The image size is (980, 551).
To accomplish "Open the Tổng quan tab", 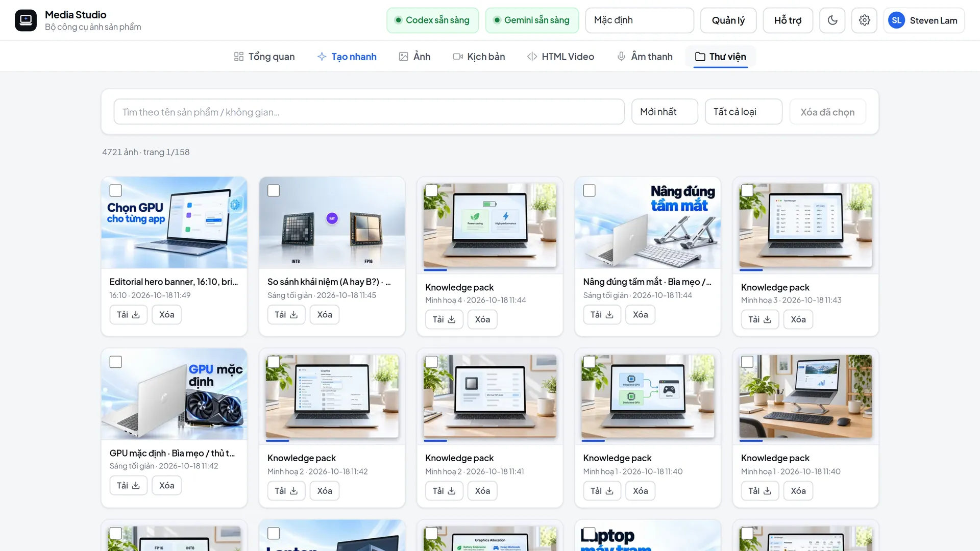I will [264, 57].
